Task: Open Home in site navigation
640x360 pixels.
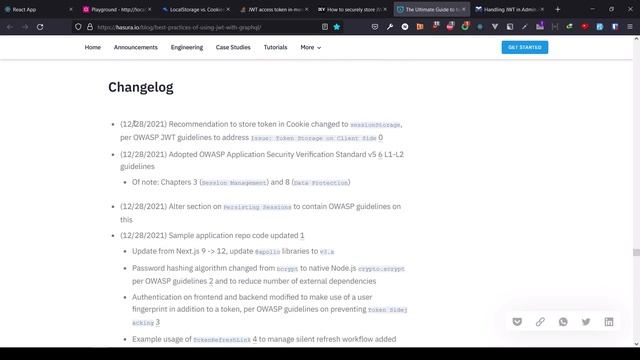Action: [93, 47]
